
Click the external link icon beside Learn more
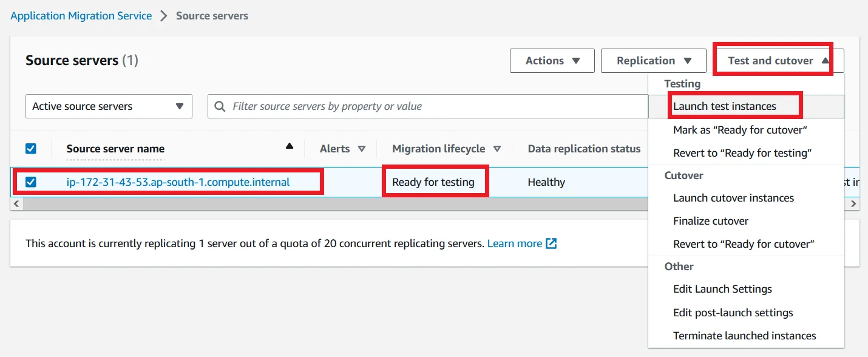pyautogui.click(x=551, y=243)
